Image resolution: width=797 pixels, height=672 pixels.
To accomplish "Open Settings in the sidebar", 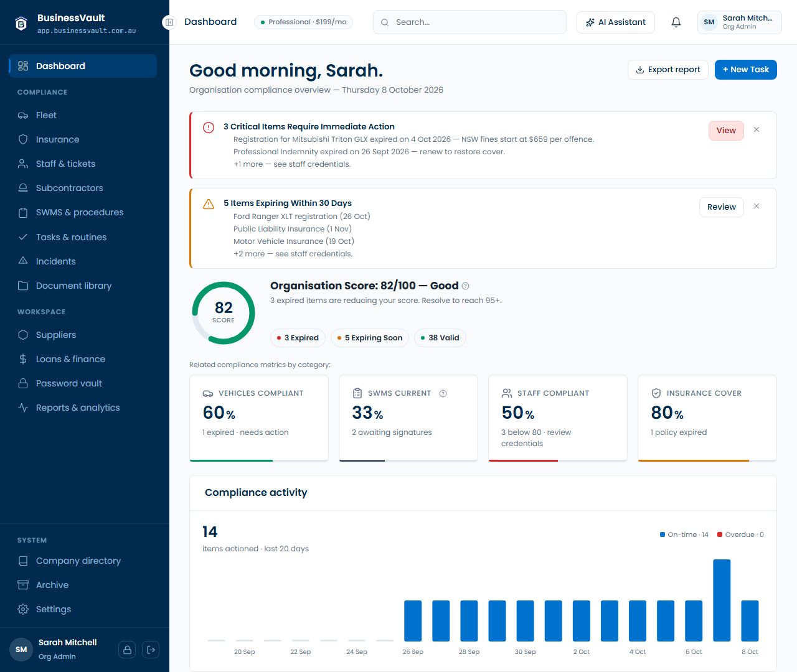I will click(83, 609).
